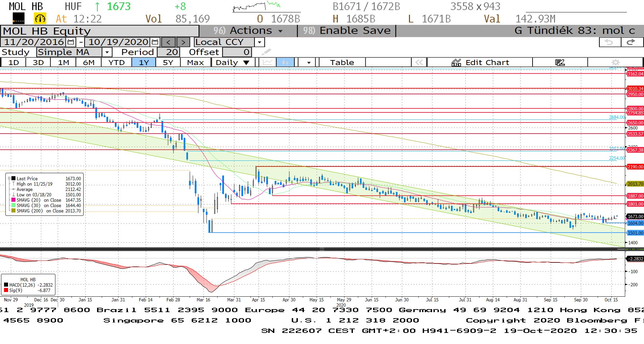
Task: Click the G Tündiék 83: mol c title
Action: pos(575,31)
